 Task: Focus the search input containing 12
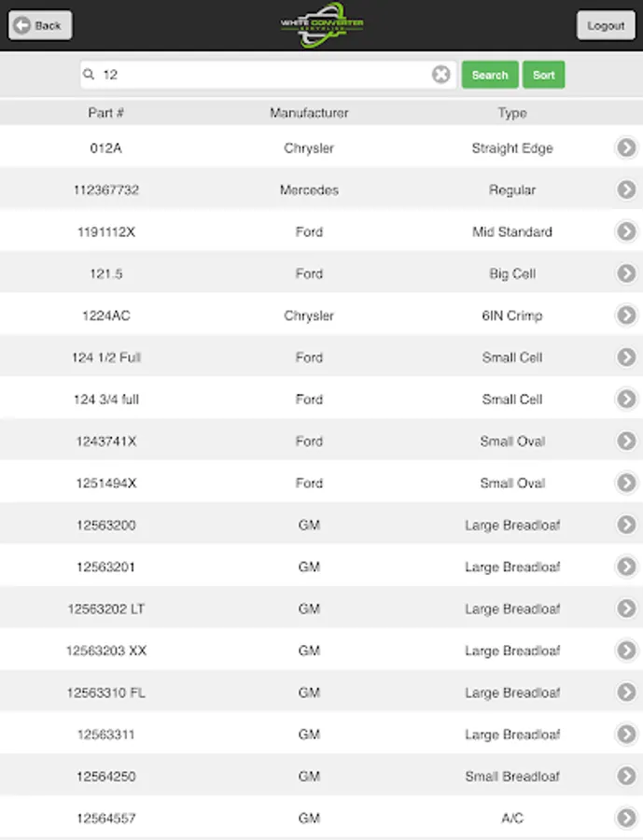pos(261,75)
